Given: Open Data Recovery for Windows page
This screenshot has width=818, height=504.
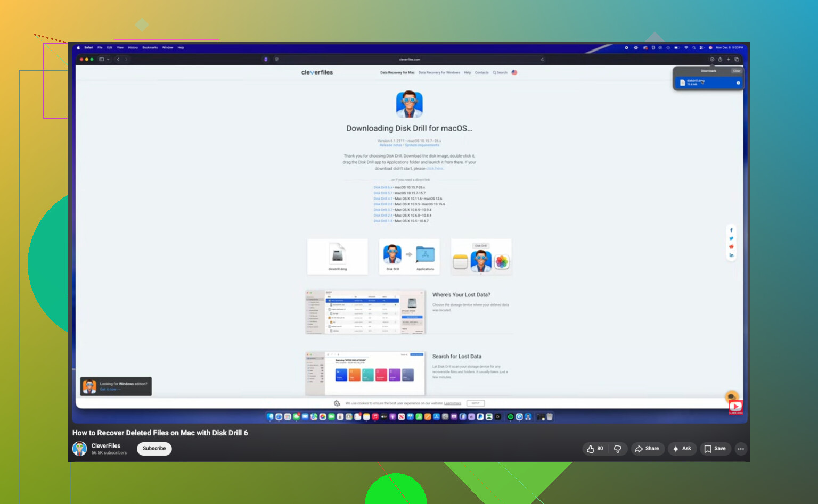Looking at the screenshot, I should 439,72.
